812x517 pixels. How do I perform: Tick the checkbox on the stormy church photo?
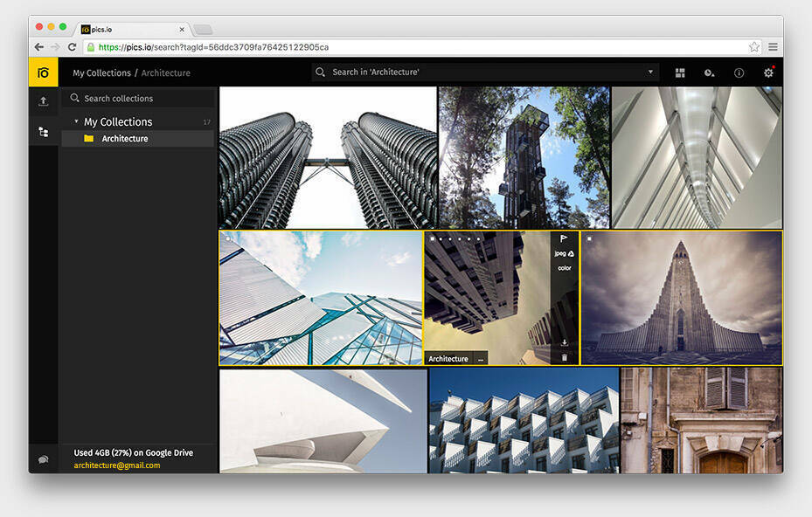tap(589, 238)
